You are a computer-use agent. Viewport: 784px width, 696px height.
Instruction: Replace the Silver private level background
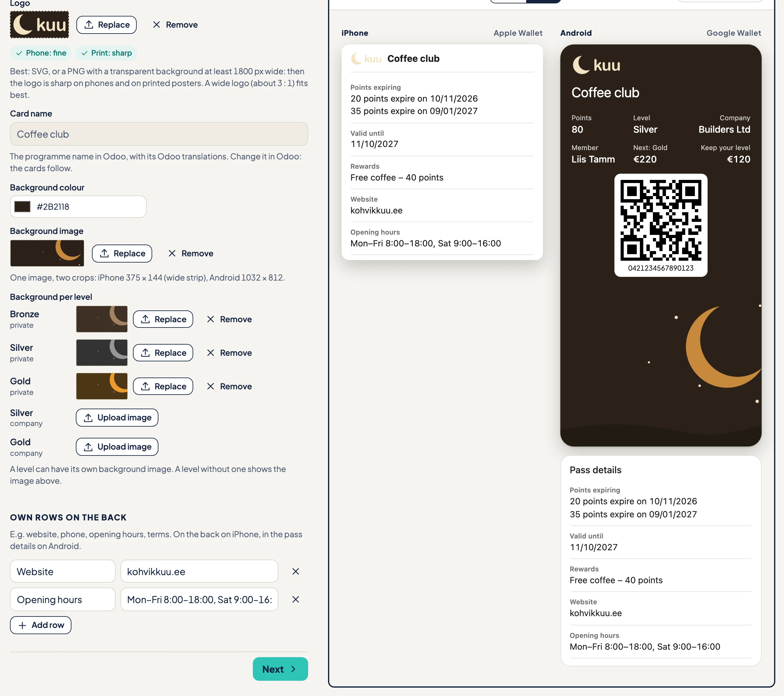point(163,353)
